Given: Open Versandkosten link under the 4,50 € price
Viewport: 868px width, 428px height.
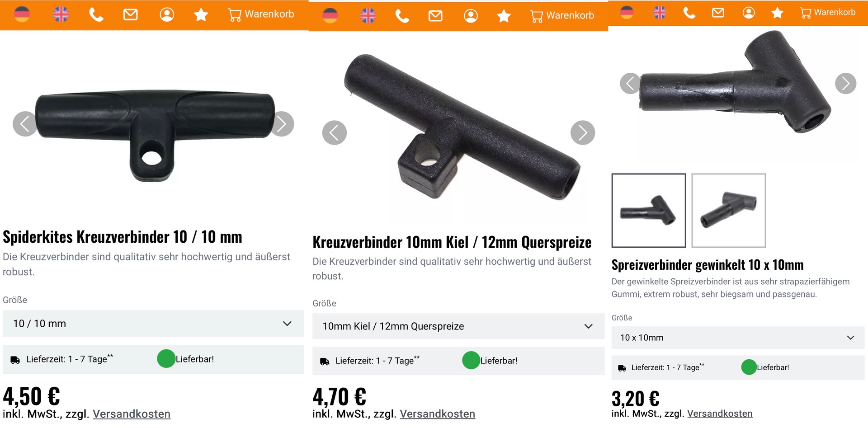Looking at the screenshot, I should 132,414.
